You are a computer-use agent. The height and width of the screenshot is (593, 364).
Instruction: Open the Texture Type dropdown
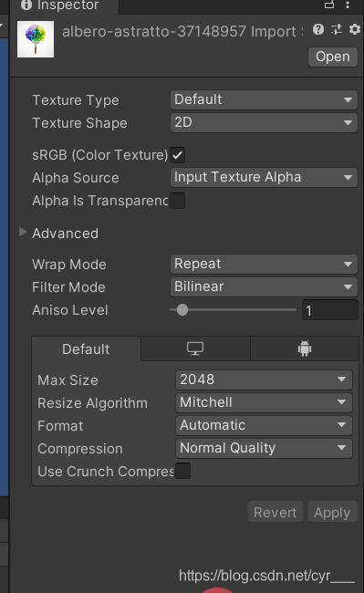(264, 99)
